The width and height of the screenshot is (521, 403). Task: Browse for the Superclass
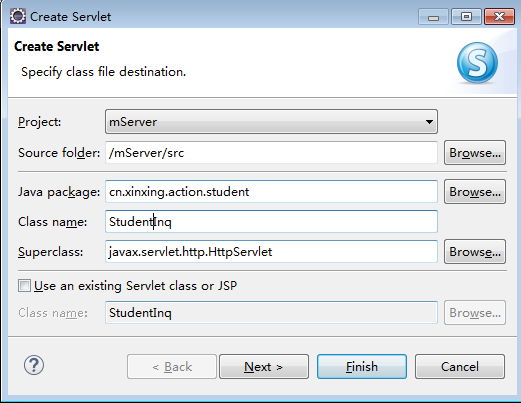475,252
